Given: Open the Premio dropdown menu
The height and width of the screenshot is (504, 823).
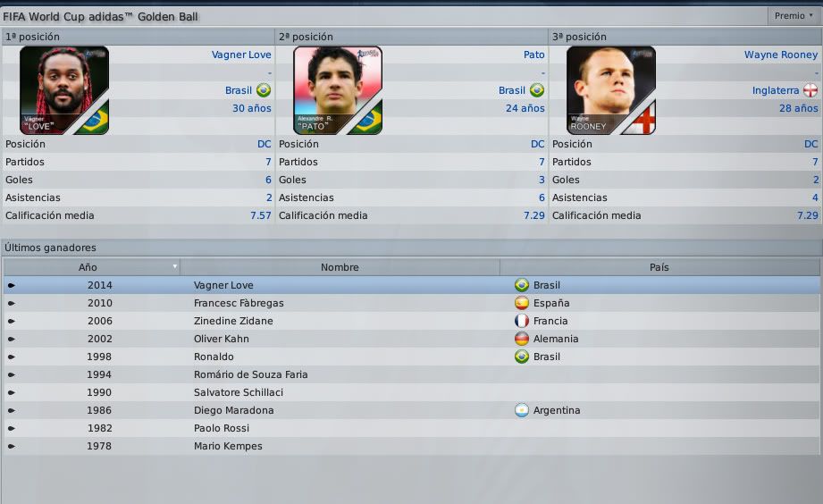Looking at the screenshot, I should point(794,16).
